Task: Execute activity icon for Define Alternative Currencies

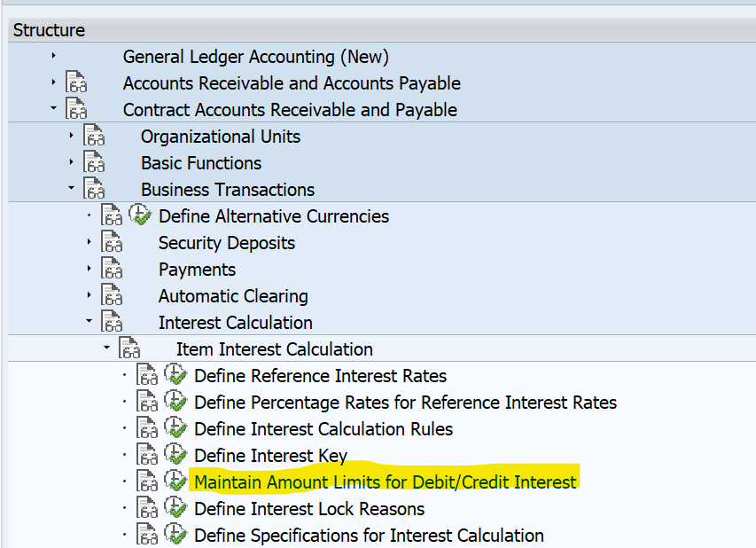Action: coord(140,215)
